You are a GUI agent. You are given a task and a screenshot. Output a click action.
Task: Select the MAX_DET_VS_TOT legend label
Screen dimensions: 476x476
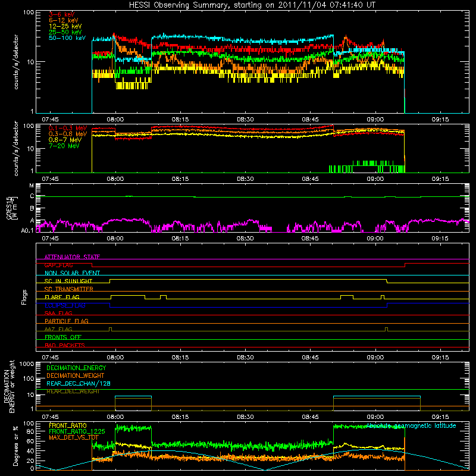point(74,437)
